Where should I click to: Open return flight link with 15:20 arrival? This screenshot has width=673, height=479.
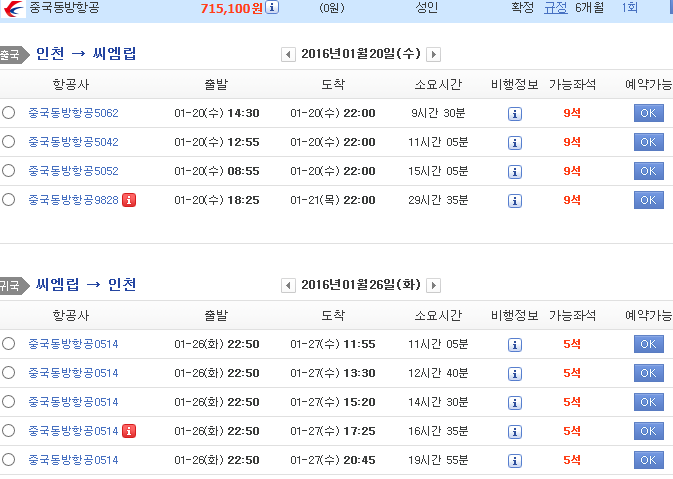coord(73,402)
